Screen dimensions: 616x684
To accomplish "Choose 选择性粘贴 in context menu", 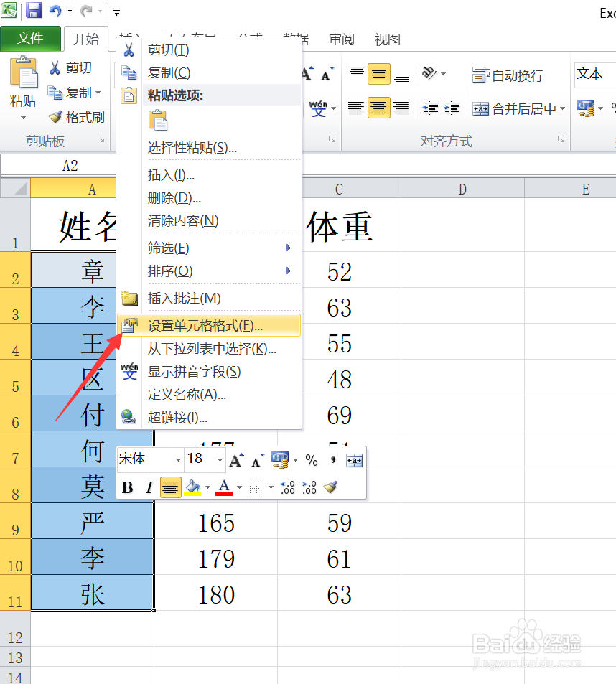I will pyautogui.click(x=210, y=147).
